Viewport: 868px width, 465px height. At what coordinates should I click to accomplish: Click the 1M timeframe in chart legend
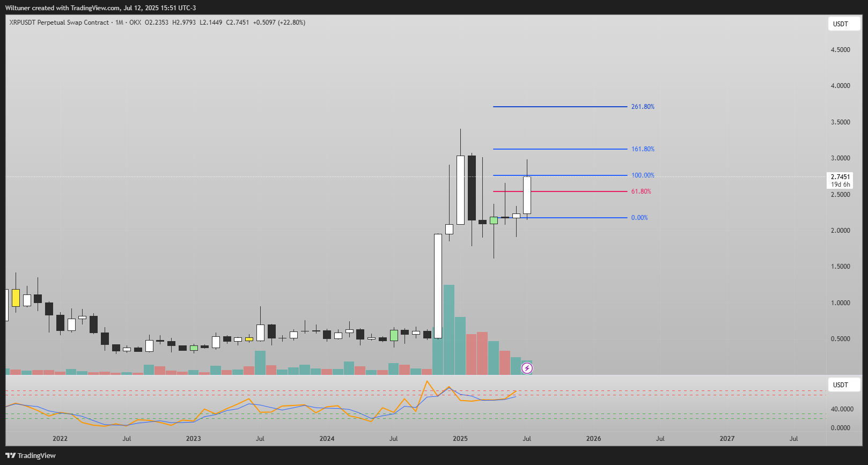(x=119, y=23)
